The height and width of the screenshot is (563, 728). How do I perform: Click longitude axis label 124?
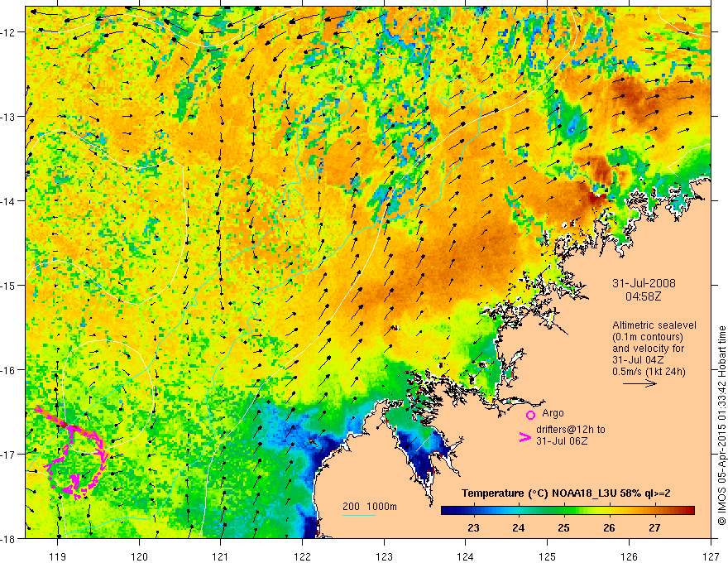[x=466, y=556]
